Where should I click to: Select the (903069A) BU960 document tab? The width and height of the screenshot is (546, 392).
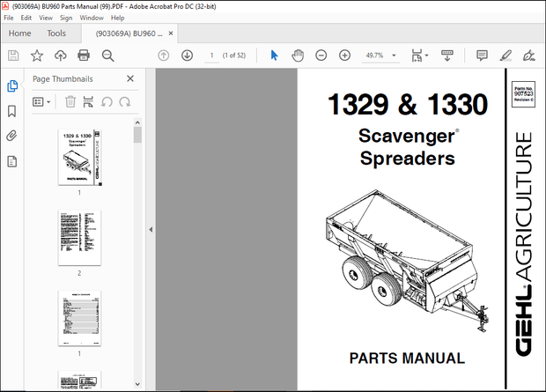pos(129,33)
